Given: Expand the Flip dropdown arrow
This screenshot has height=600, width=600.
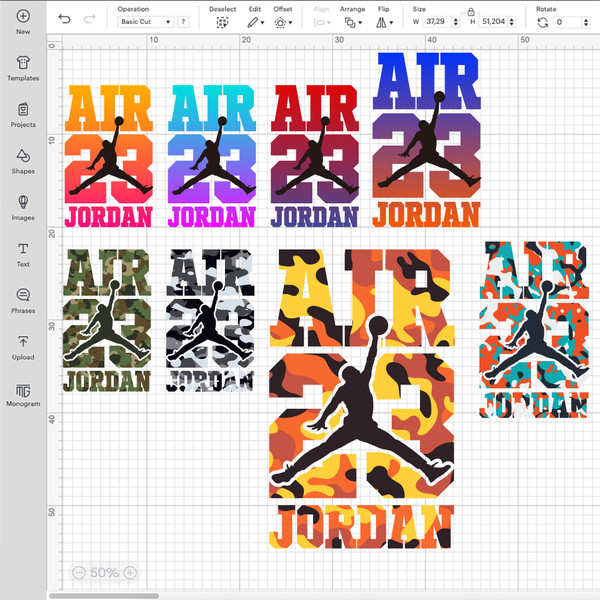Looking at the screenshot, I should pos(391,23).
